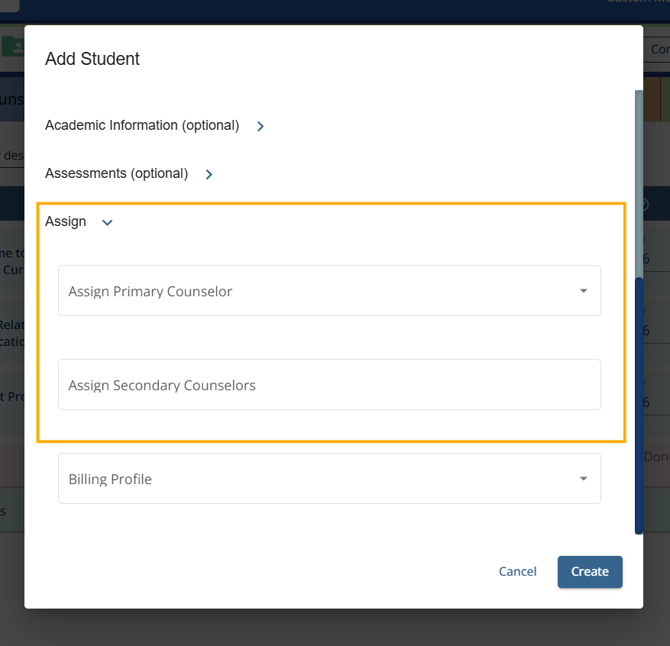670x646 pixels.
Task: Focus the Assign Secondary Counselors field
Action: (x=329, y=385)
